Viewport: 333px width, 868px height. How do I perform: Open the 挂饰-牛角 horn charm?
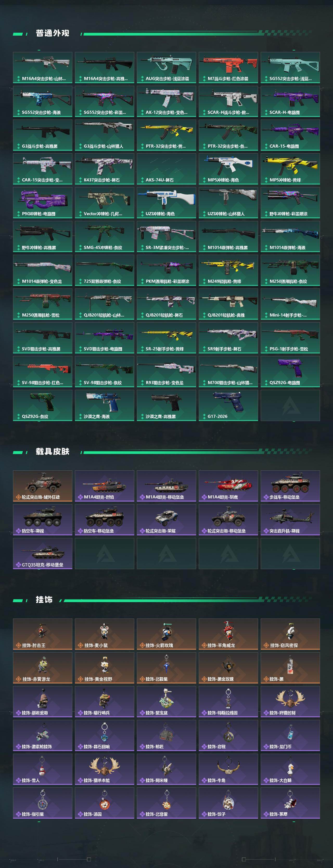point(228,769)
